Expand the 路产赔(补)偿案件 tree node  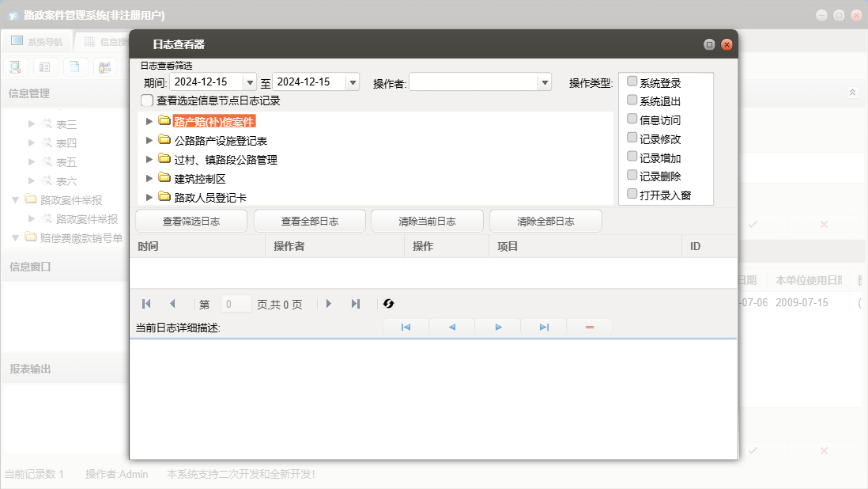149,121
